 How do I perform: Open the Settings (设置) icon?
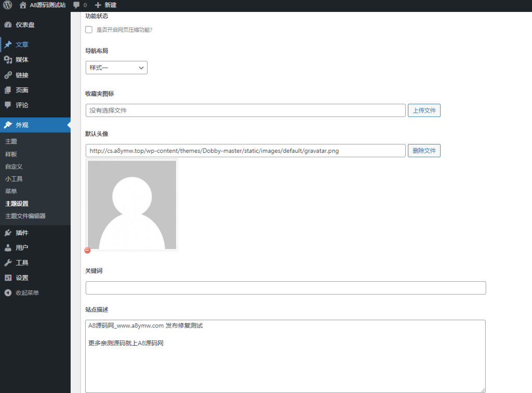pos(8,278)
